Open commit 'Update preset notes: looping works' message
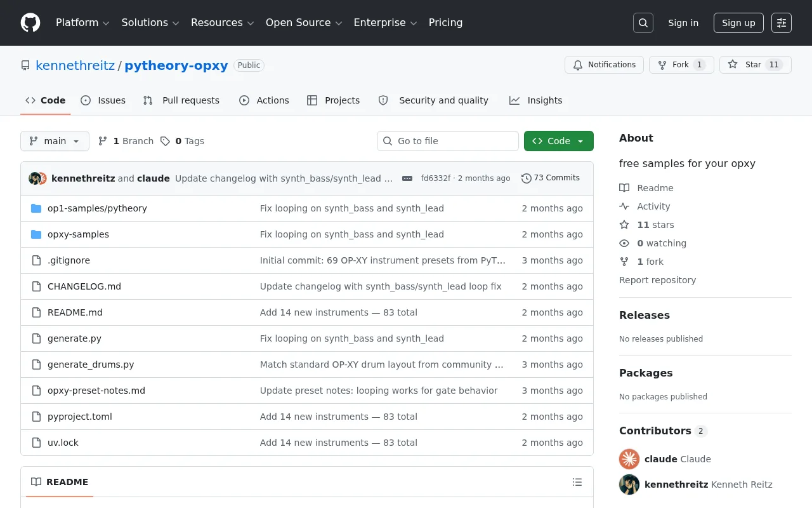This screenshot has height=508, width=812. tap(379, 391)
